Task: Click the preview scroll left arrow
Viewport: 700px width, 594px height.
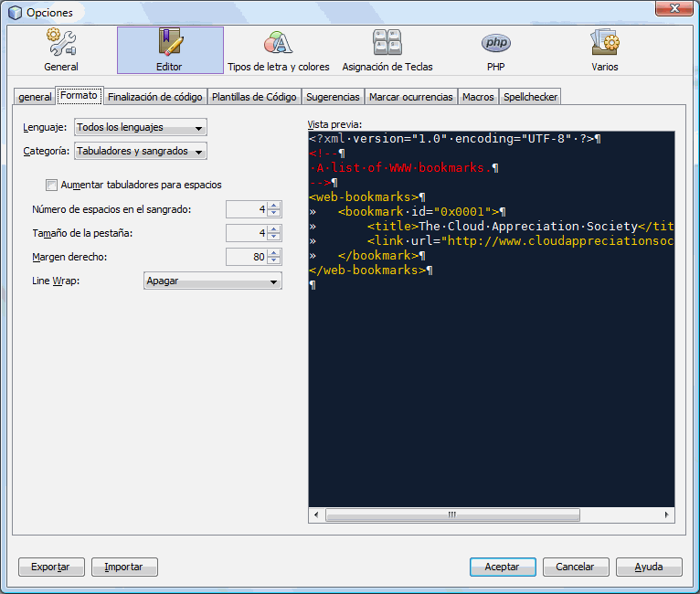Action: tap(316, 514)
